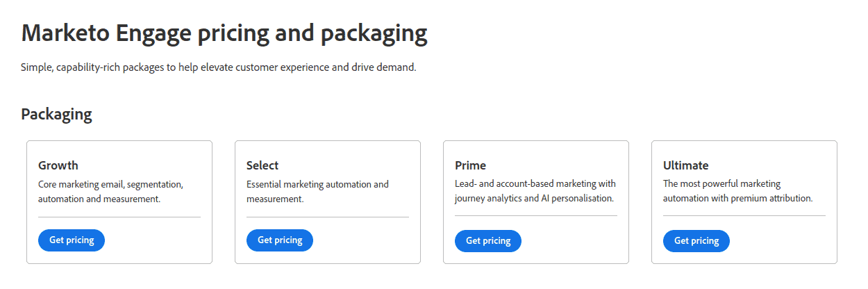The width and height of the screenshot is (868, 289).
Task: Click the 'Lead- and account-based marketing' text line
Action: [535, 184]
